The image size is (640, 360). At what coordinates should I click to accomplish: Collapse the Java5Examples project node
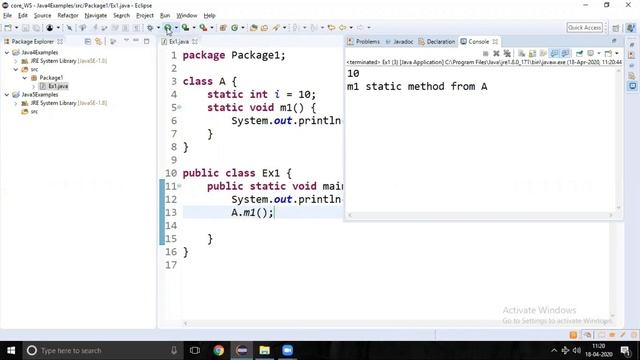click(x=7, y=95)
